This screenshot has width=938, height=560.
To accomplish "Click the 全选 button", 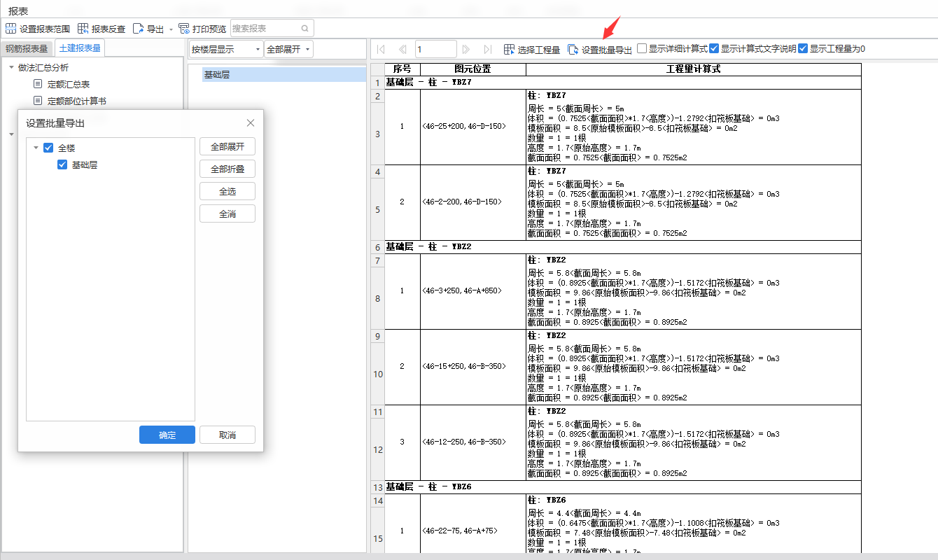I will [x=227, y=191].
